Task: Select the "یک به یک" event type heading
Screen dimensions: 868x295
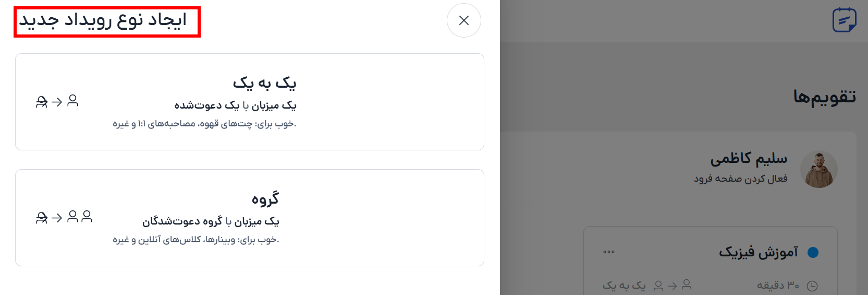Action: (264, 83)
